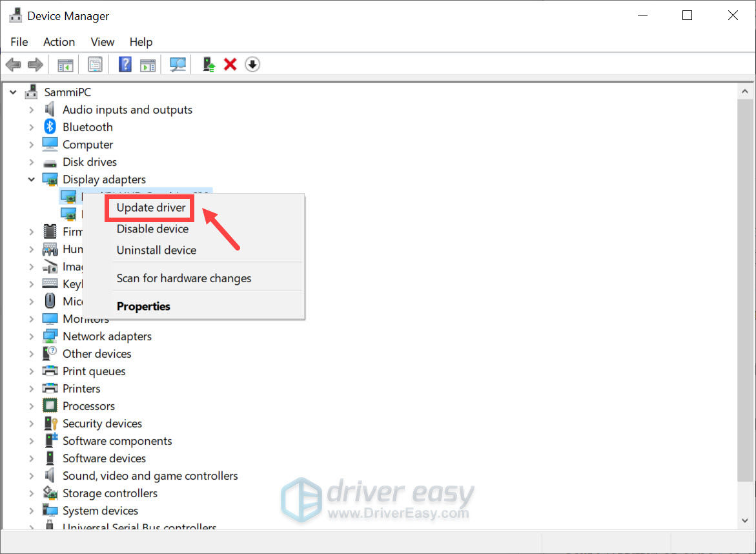Click the update device driver toolbar icon
The width and height of the screenshot is (756, 554).
209,64
